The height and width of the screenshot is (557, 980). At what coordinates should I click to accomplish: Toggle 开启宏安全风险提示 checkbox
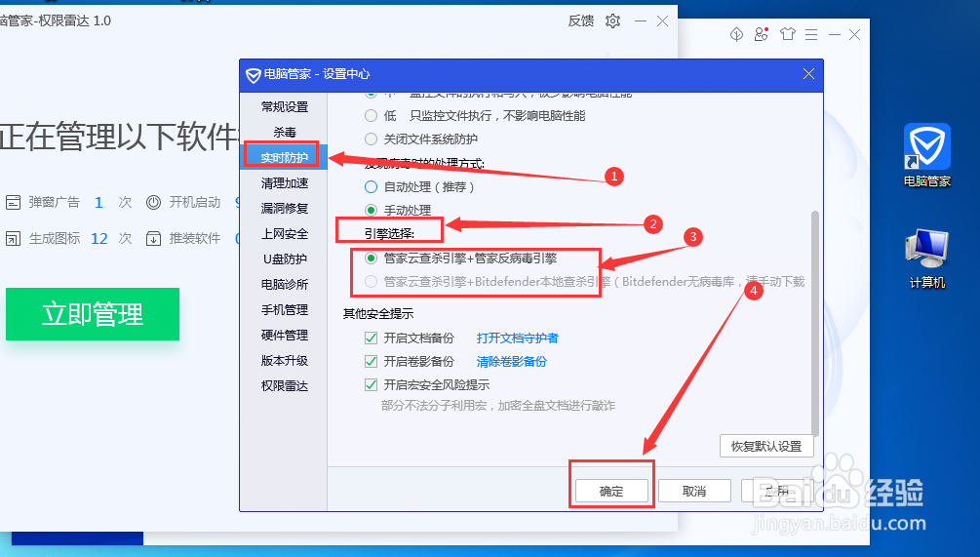(x=371, y=385)
